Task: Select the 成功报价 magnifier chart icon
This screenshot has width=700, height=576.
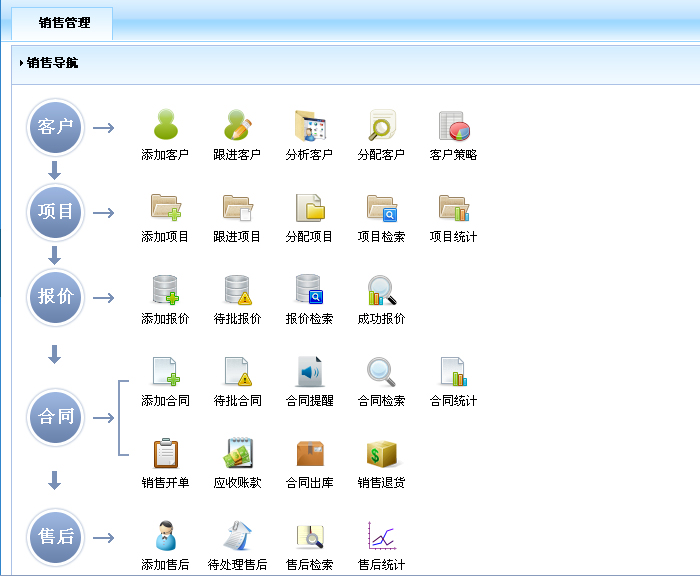Action: pyautogui.click(x=381, y=289)
